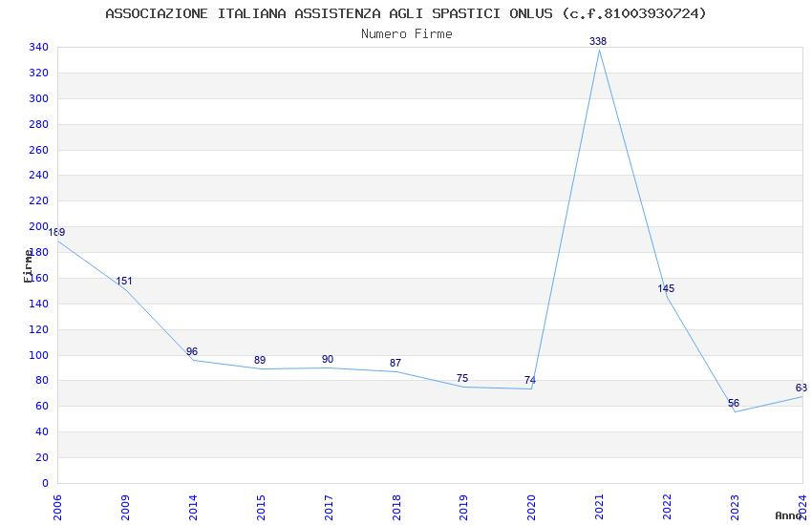
Task: Click the data label 189 for 2006
Action: [x=56, y=232]
